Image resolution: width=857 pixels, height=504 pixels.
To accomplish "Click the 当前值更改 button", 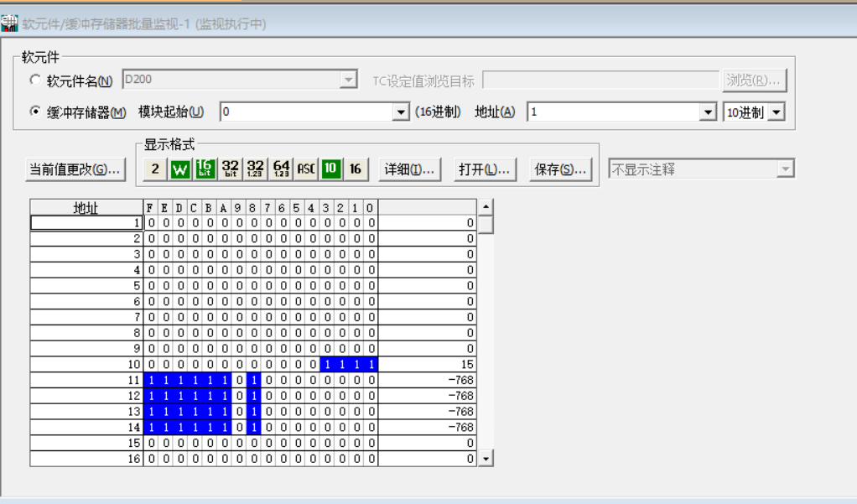I will pos(75,169).
